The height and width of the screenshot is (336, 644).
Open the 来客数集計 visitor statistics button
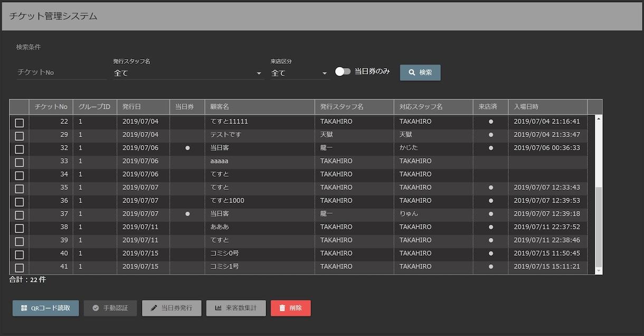pos(236,308)
